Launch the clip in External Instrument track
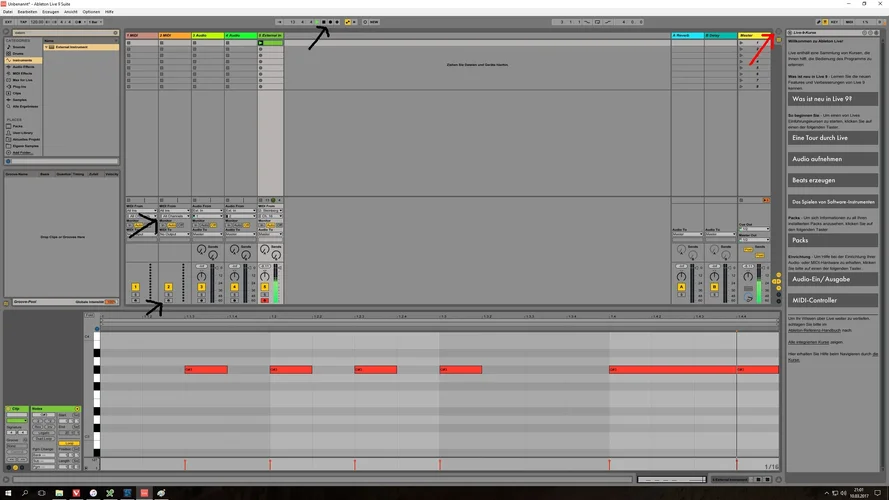Image resolution: width=889 pixels, height=500 pixels. tap(261, 43)
